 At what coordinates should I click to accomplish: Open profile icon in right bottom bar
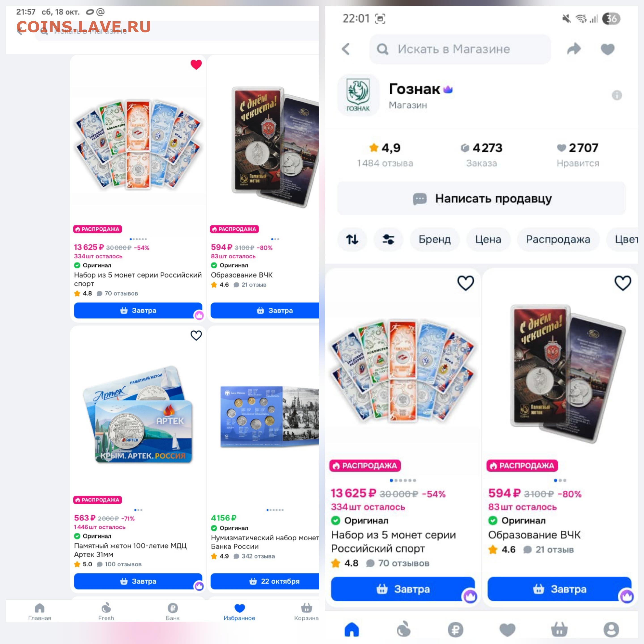click(611, 630)
